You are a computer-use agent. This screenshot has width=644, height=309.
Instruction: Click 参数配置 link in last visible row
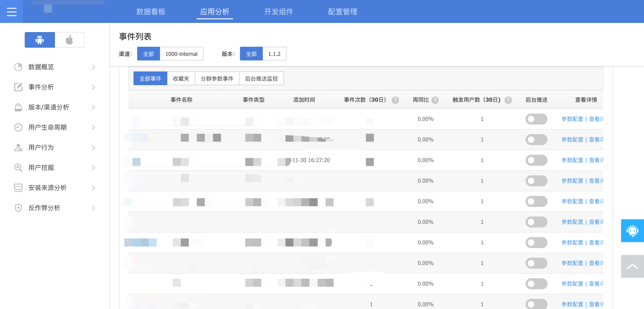[572, 304]
